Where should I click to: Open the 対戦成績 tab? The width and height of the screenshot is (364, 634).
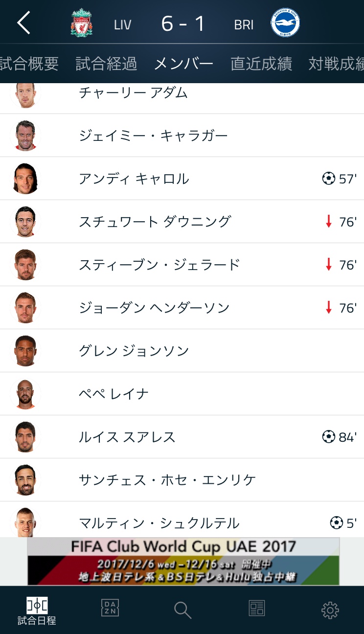[336, 64]
